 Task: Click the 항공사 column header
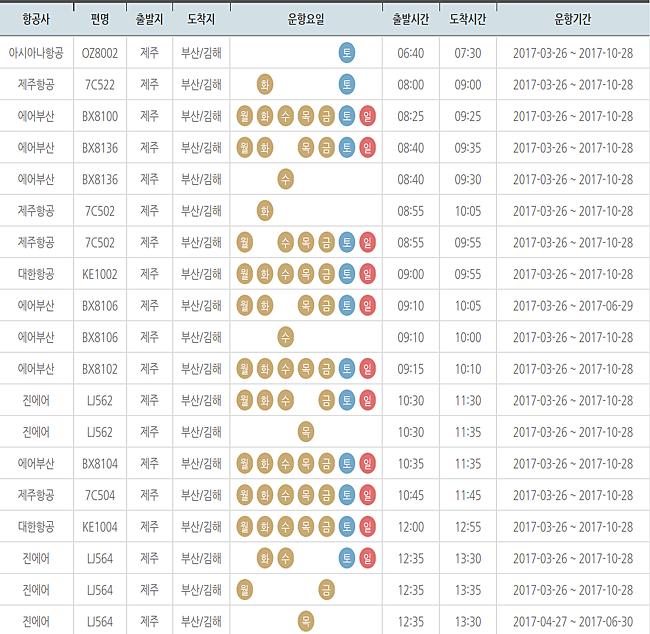pos(36,19)
